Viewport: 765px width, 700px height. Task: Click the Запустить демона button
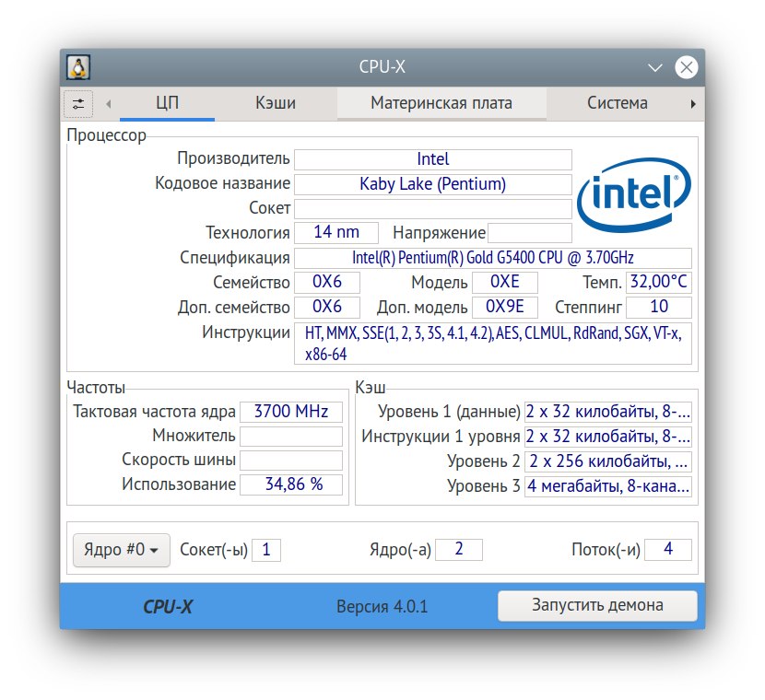pyautogui.click(x=597, y=605)
